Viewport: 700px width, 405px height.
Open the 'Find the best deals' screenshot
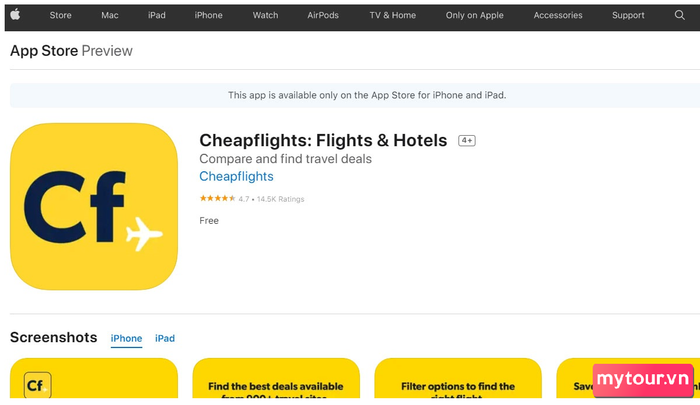point(276,378)
